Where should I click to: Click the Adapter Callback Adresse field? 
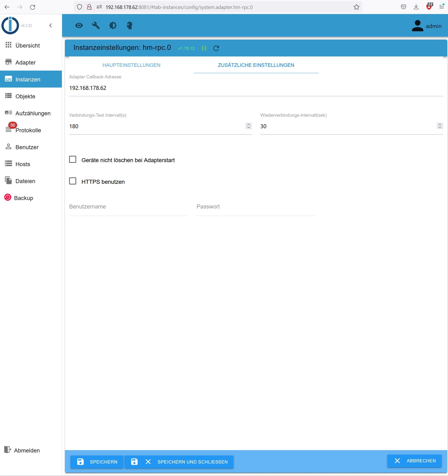click(256, 88)
